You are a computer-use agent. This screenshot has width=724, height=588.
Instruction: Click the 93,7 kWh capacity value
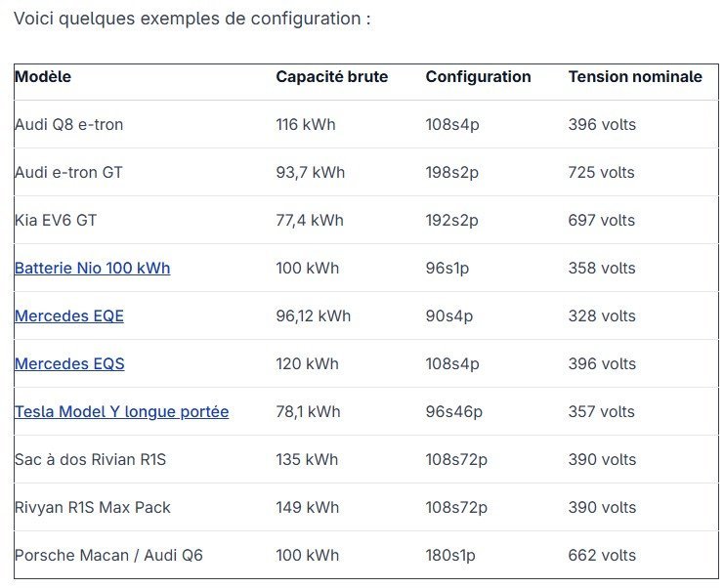[x=310, y=172]
